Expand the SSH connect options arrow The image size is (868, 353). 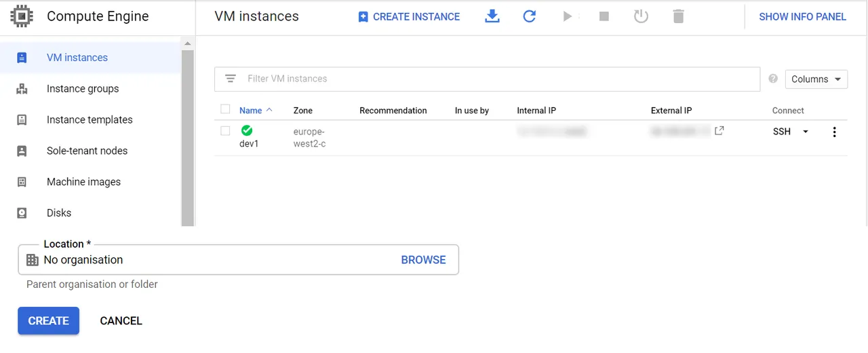tap(806, 132)
